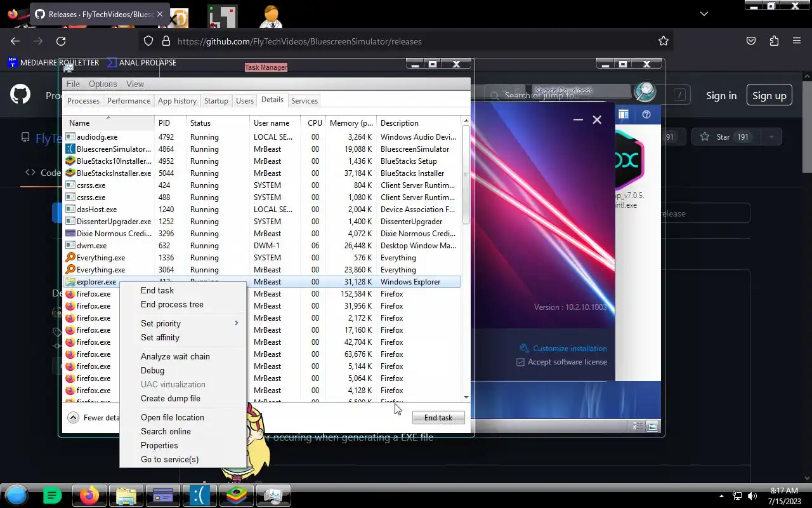Image resolution: width=812 pixels, height=508 pixels.
Task: Open the network tray icon
Action: pos(737,496)
